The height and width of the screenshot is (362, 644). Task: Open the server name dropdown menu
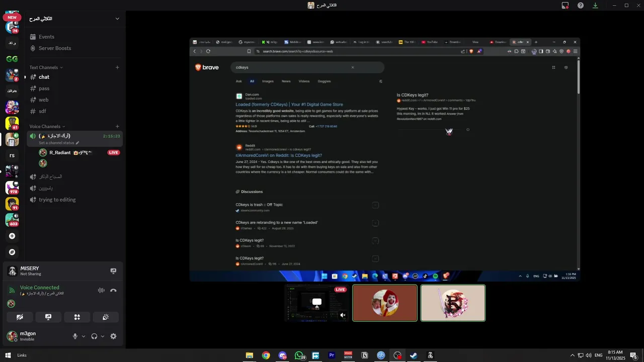pyautogui.click(x=117, y=19)
